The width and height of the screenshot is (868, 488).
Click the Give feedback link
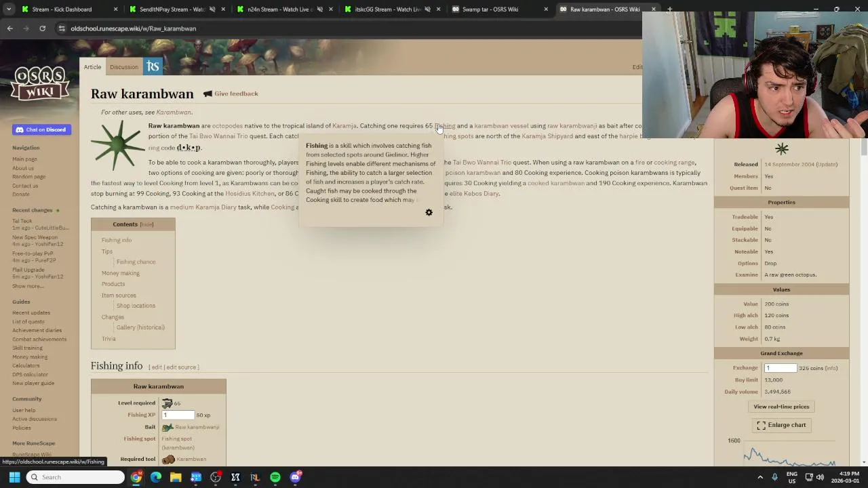click(236, 94)
